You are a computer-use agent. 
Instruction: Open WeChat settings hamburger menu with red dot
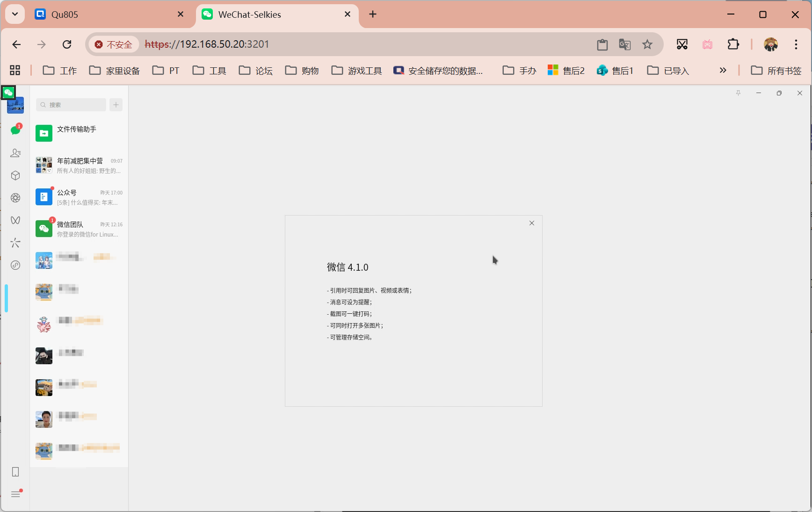pos(15,494)
